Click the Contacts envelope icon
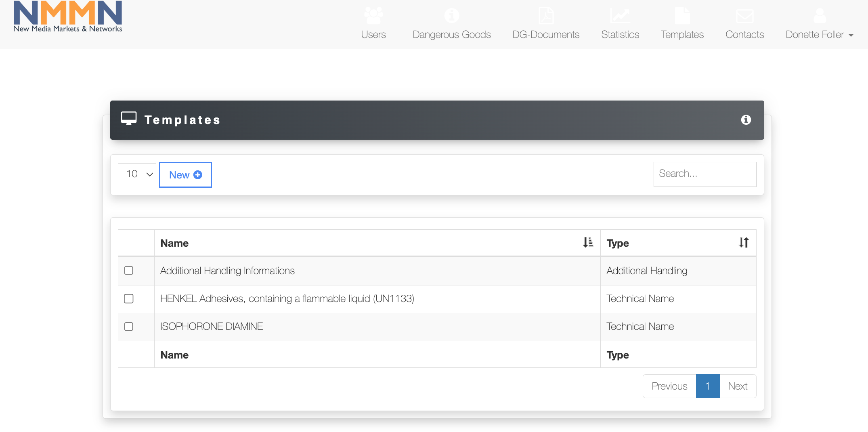The width and height of the screenshot is (868, 432). 744,16
